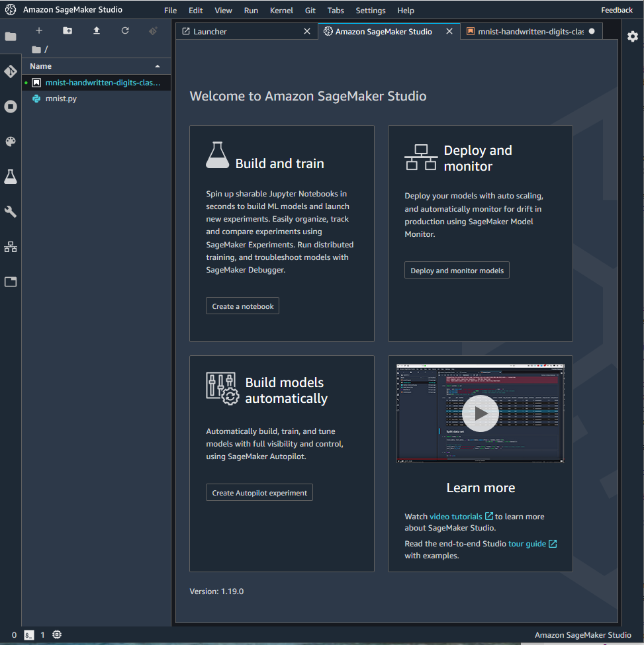Open the Settings menu
This screenshot has height=645, width=644.
pyautogui.click(x=371, y=11)
